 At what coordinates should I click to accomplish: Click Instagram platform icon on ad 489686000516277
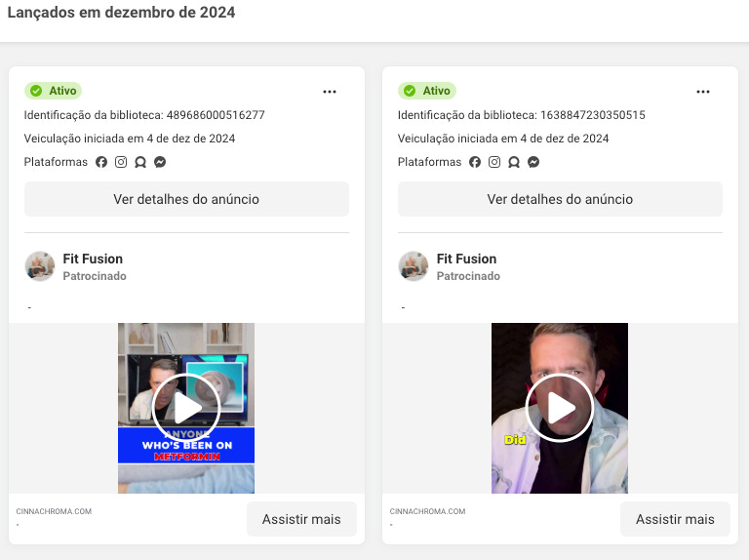point(121,162)
